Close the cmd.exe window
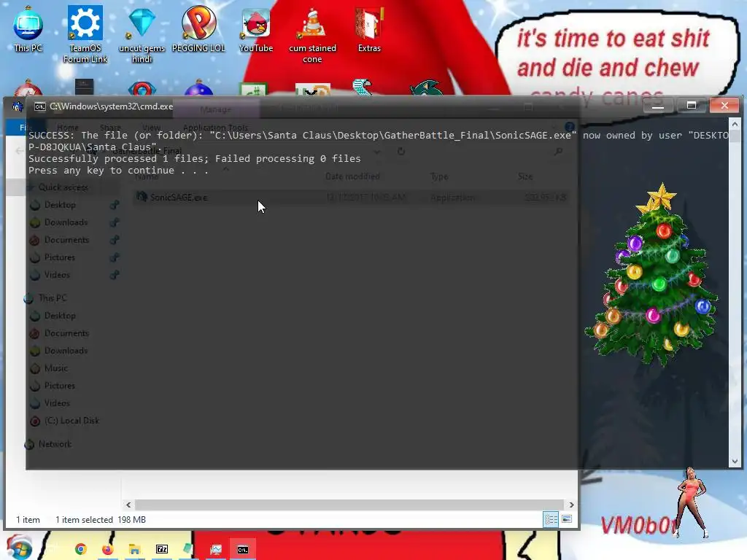 pyautogui.click(x=724, y=105)
